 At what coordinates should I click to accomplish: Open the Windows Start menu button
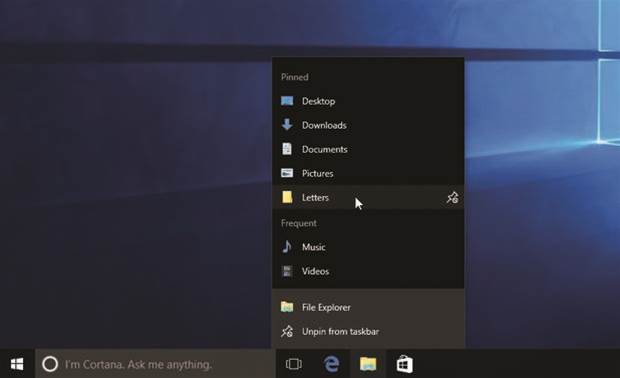coord(17,364)
